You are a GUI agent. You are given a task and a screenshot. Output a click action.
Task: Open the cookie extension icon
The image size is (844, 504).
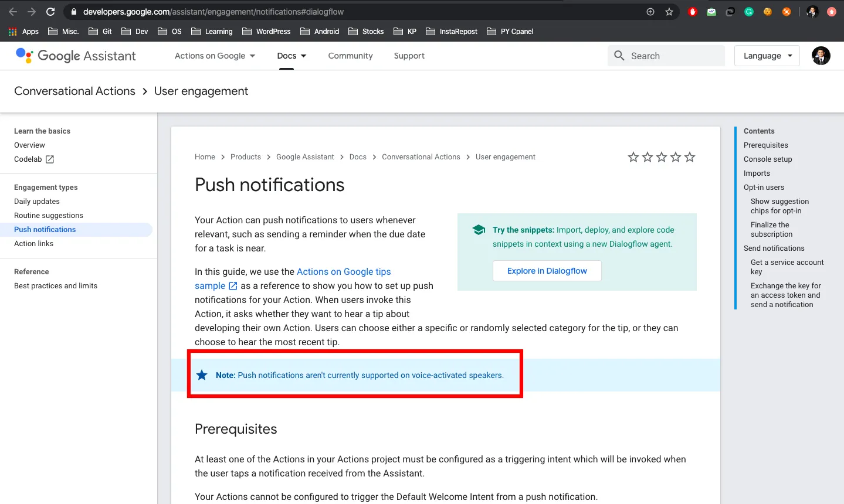[768, 12]
